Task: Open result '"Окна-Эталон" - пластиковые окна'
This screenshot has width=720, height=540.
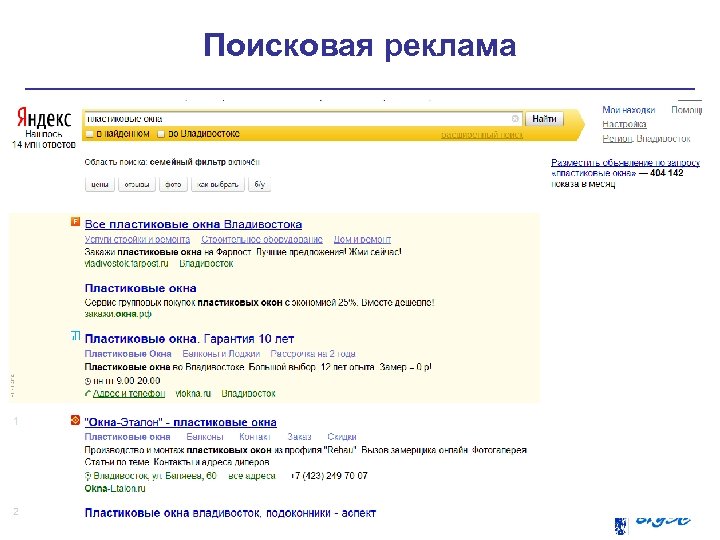Action: (180, 422)
